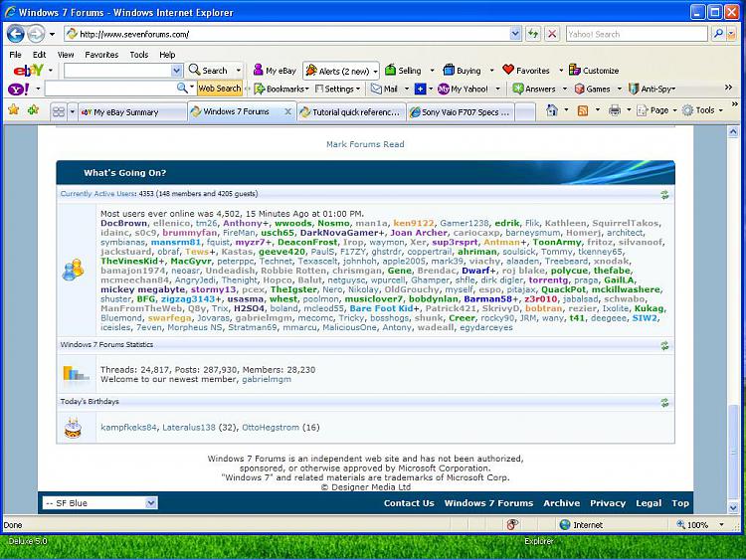Open the eBay Search button dropdown arrow
746x560 pixels.
tap(239, 71)
